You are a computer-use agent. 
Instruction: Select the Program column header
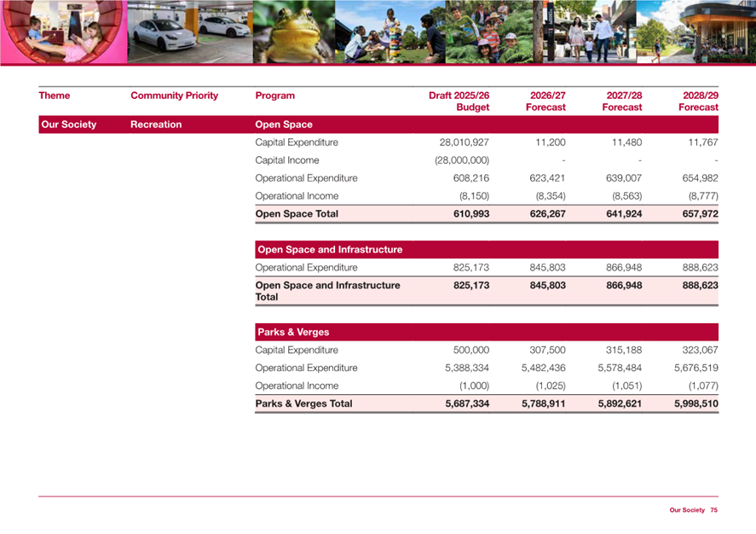point(274,96)
